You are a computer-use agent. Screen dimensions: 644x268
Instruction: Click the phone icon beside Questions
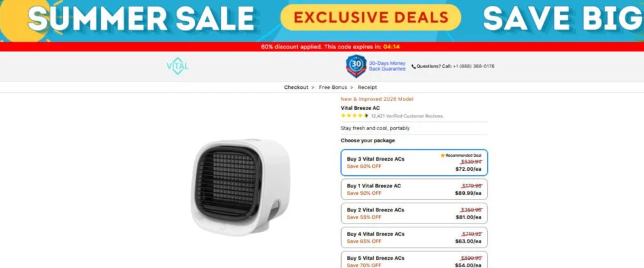413,67
